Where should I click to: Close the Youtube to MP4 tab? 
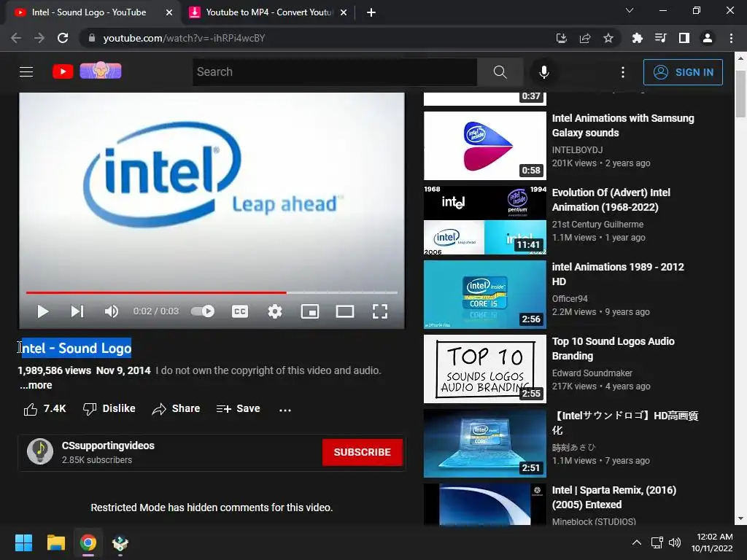[344, 13]
